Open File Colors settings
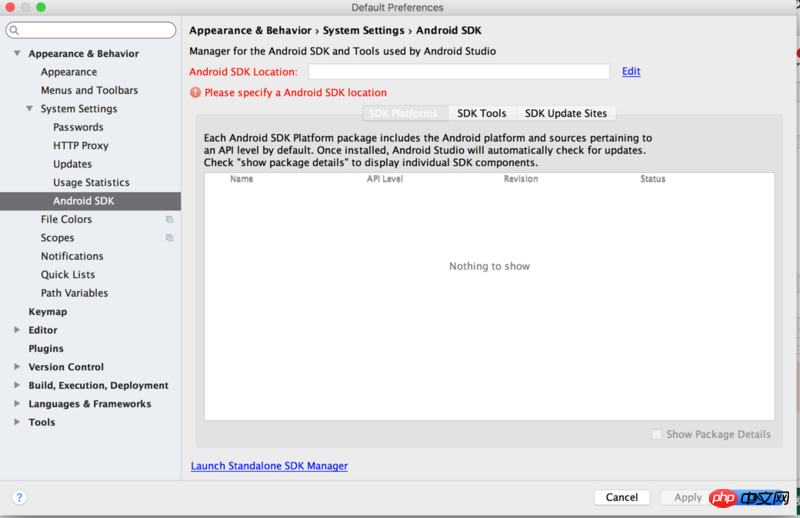The height and width of the screenshot is (518, 800). [x=66, y=219]
